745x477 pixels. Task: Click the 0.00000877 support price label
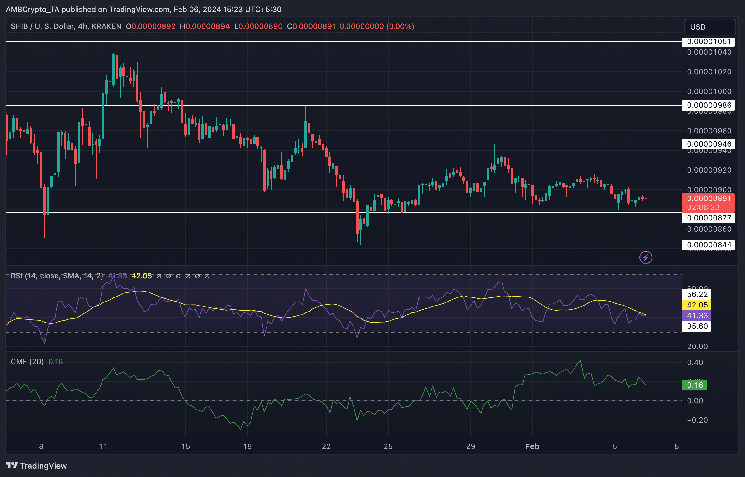pyautogui.click(x=708, y=216)
